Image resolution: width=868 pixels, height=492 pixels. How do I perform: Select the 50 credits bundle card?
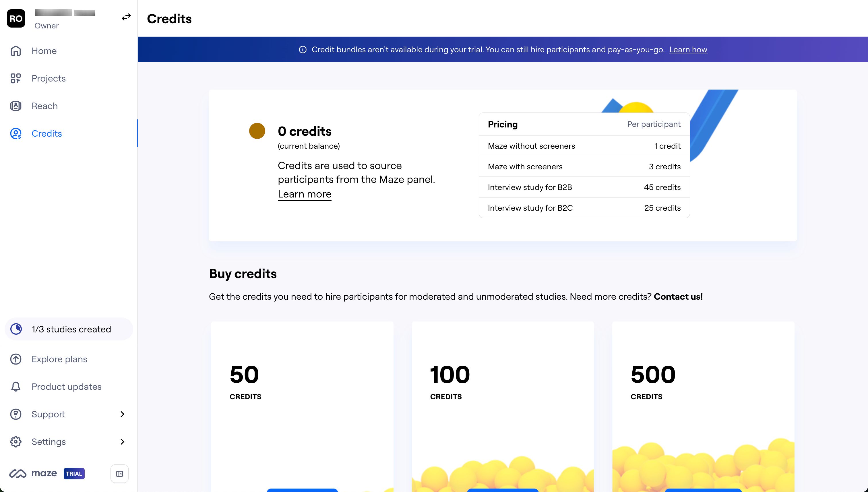[x=302, y=406]
